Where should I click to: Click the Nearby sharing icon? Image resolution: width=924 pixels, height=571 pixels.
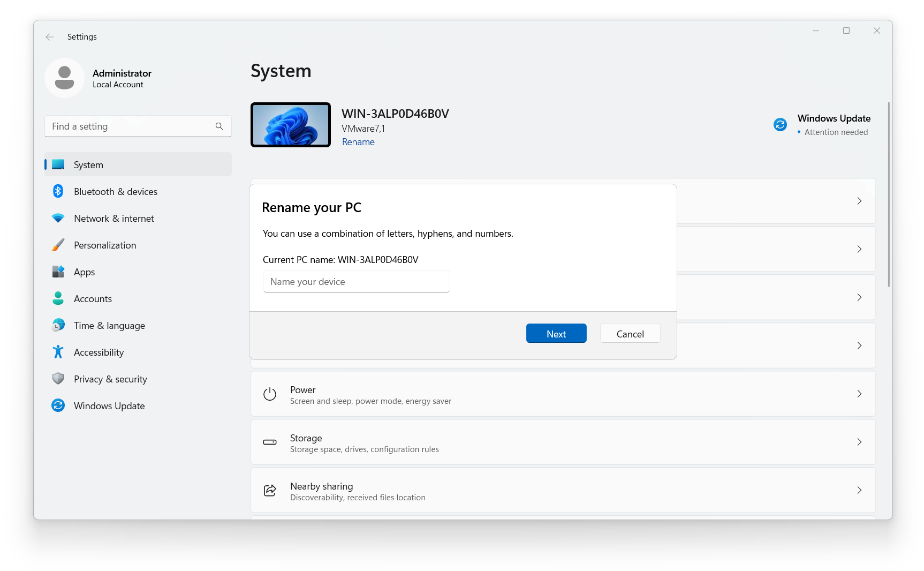click(270, 491)
